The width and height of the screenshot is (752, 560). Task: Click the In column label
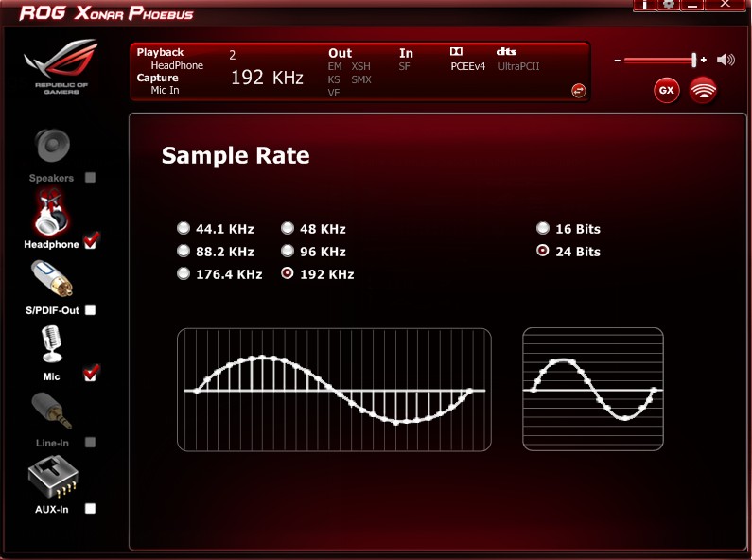tap(406, 53)
